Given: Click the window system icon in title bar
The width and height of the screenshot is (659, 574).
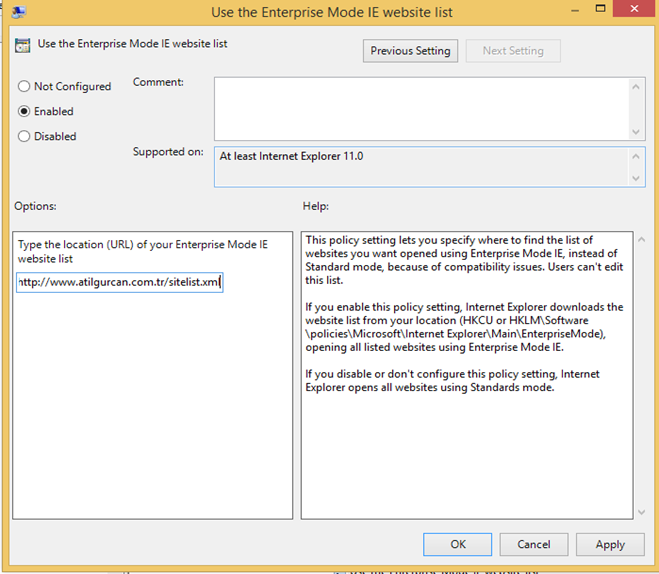Looking at the screenshot, I should tap(18, 12).
